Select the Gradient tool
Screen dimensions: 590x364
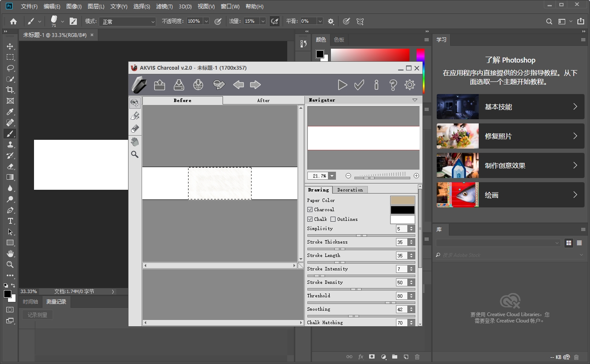click(10, 177)
